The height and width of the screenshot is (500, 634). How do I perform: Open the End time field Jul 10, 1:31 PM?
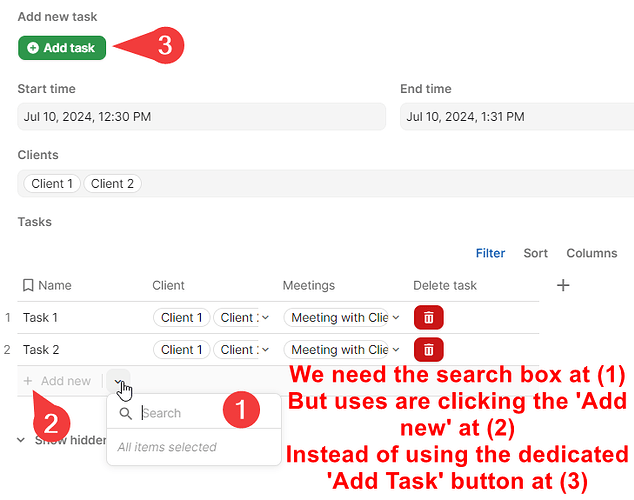click(x=517, y=116)
